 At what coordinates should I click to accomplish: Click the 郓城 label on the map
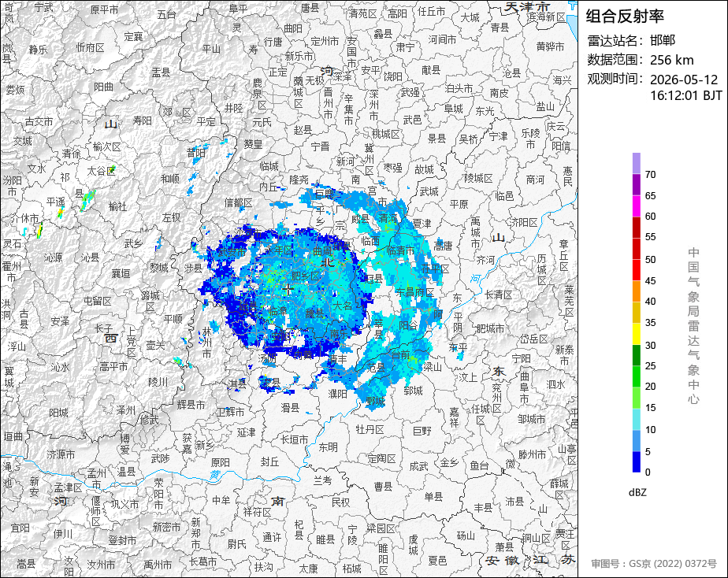point(413,391)
